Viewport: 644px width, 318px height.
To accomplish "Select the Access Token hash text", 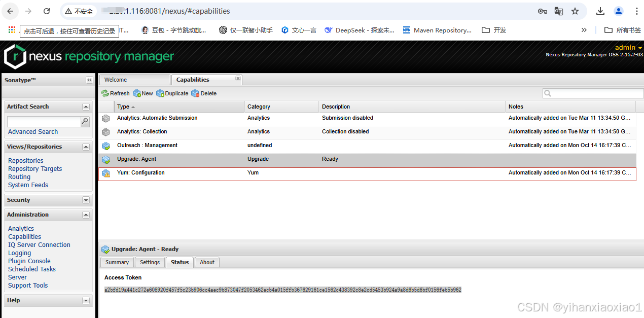I will point(283,290).
